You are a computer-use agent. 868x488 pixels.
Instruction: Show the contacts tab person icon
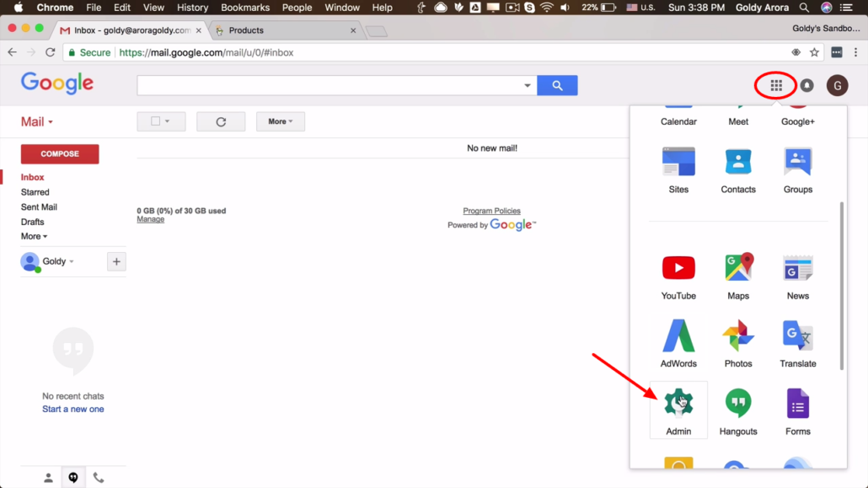click(x=48, y=478)
